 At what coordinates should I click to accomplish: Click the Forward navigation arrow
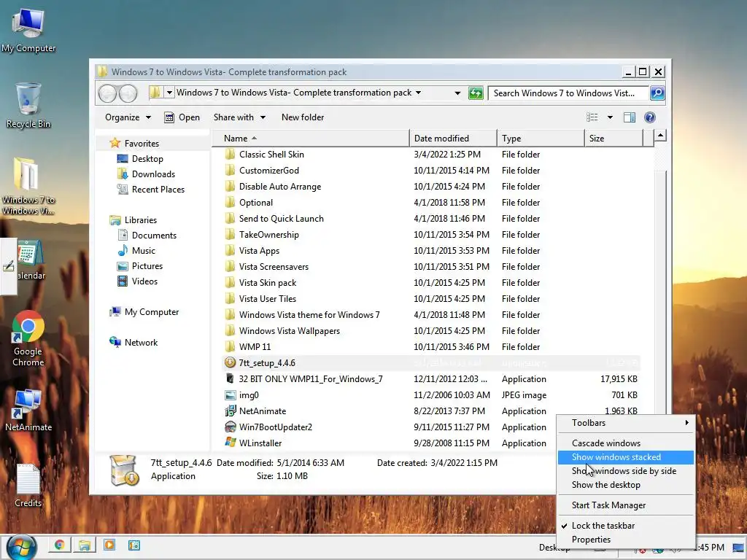[x=128, y=93]
